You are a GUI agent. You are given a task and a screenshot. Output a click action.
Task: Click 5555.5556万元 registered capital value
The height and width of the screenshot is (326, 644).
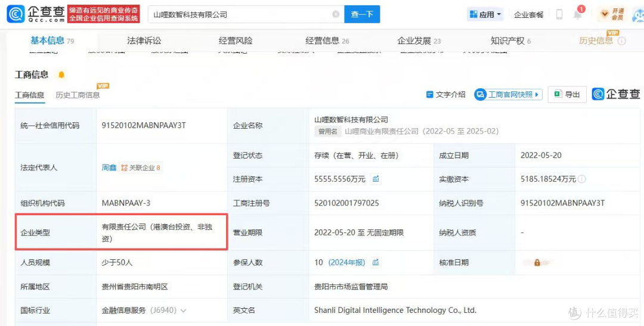[340, 179]
